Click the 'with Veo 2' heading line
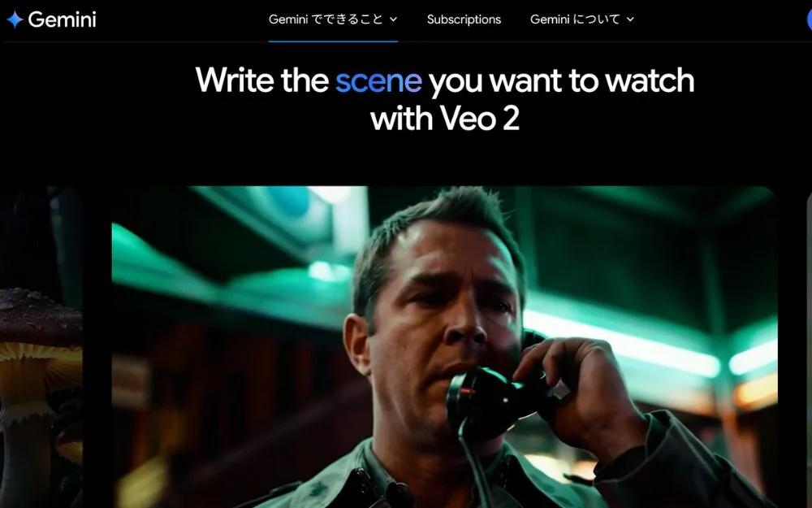 tap(445, 118)
